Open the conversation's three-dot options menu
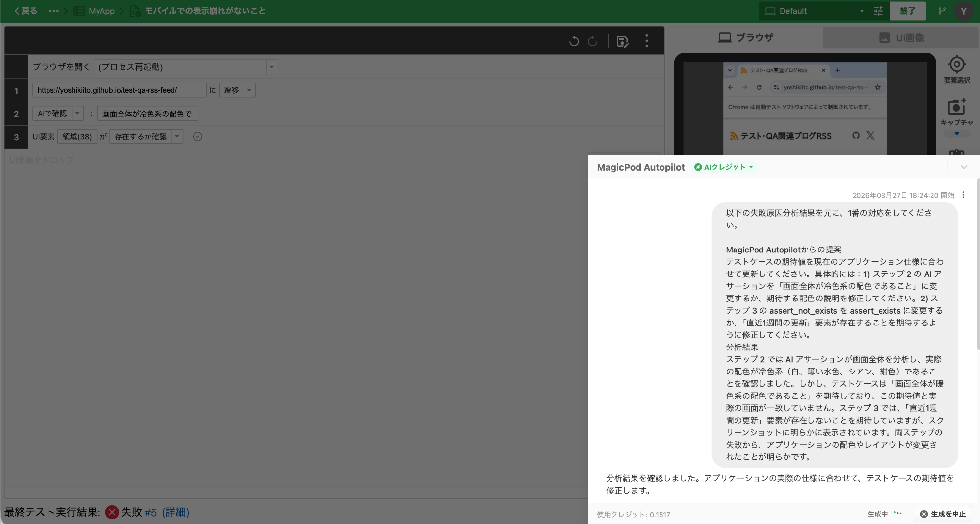980x524 pixels. (963, 195)
